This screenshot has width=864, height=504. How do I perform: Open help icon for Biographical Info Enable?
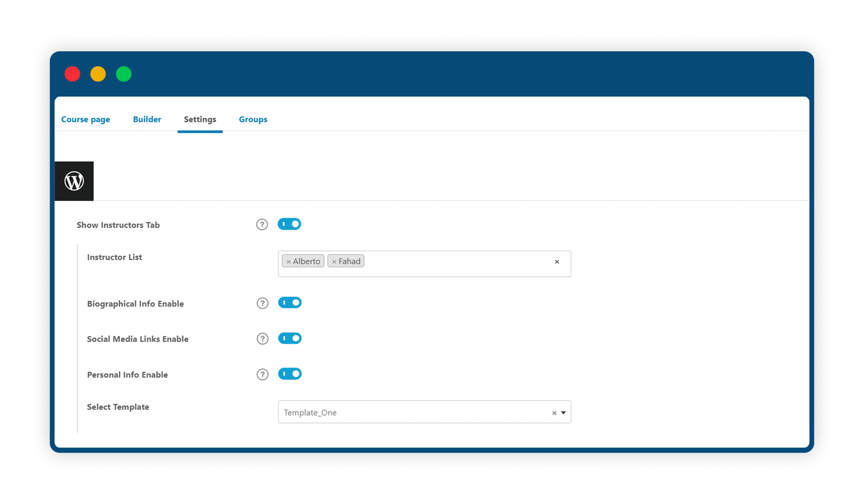pos(262,303)
